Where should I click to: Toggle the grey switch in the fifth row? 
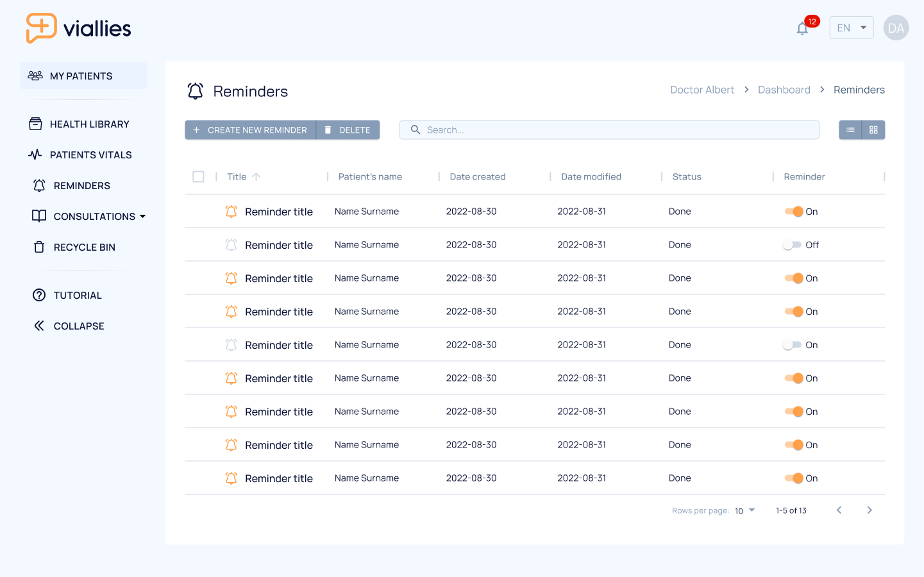point(792,345)
